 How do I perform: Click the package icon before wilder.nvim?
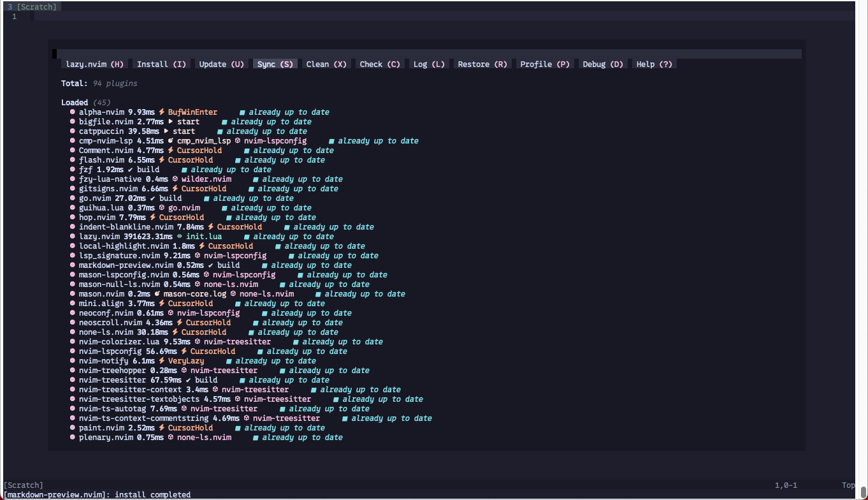tap(175, 179)
